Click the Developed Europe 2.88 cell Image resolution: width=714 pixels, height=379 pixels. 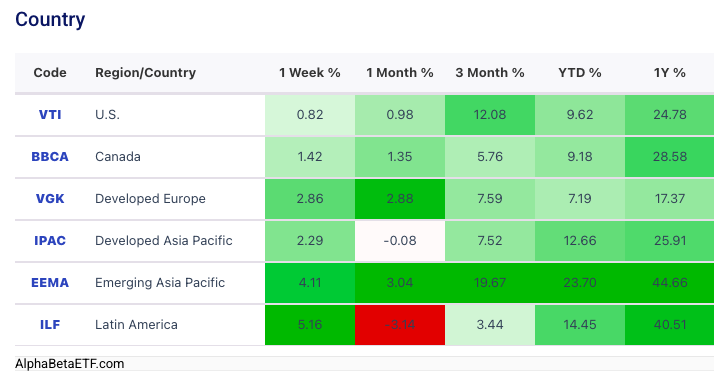(400, 199)
